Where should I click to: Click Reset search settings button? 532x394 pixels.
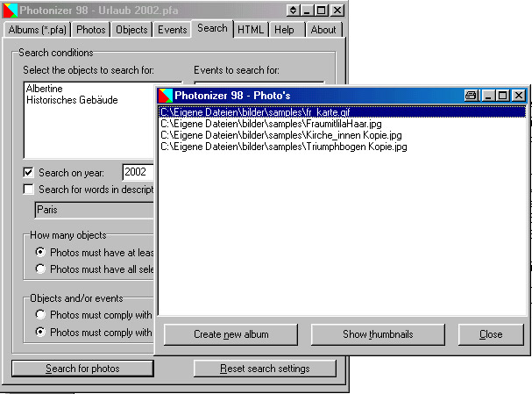pyautogui.click(x=265, y=369)
